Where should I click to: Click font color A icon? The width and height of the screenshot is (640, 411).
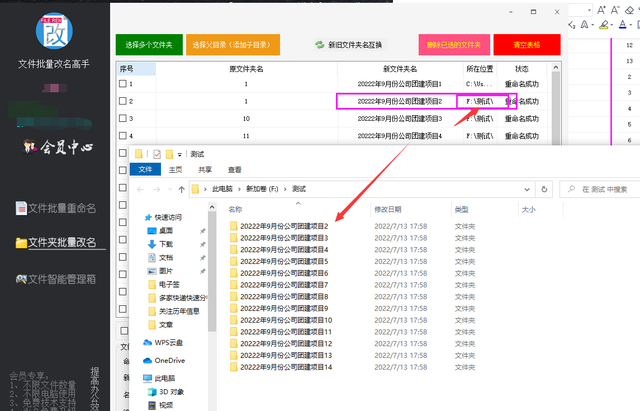coord(622,25)
